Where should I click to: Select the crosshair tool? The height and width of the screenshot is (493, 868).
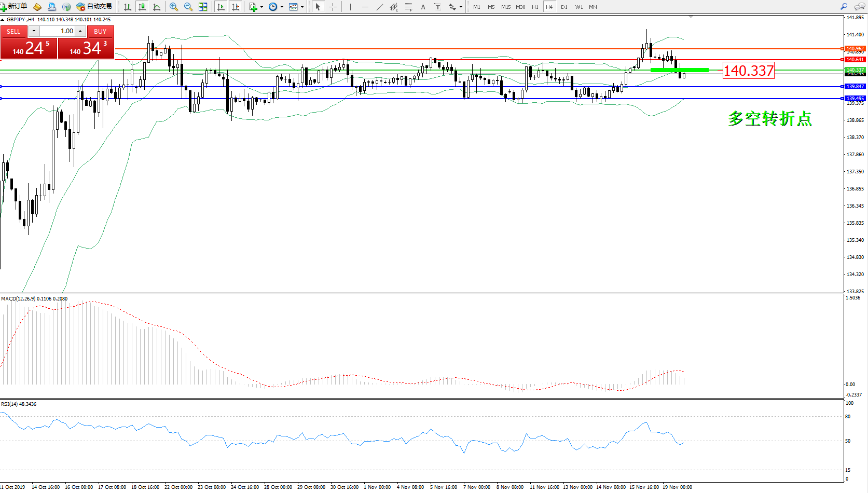coord(333,7)
